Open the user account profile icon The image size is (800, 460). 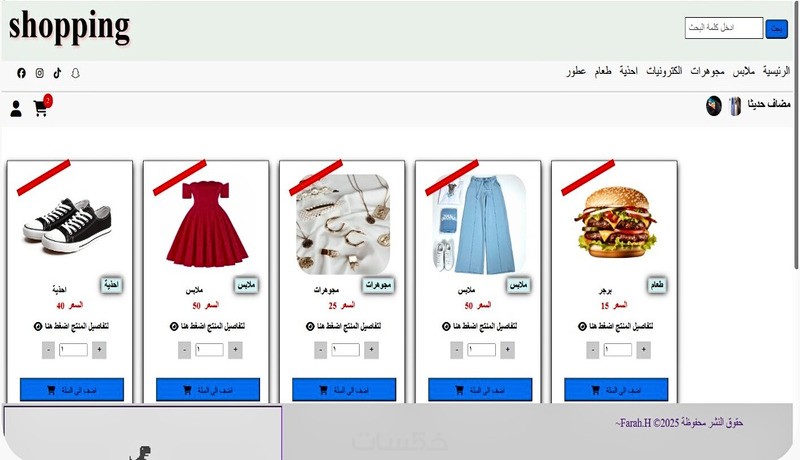coord(16,109)
